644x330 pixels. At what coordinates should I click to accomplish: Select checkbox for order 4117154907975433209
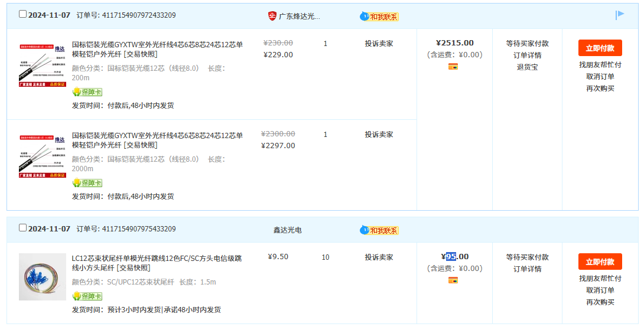tap(22, 228)
